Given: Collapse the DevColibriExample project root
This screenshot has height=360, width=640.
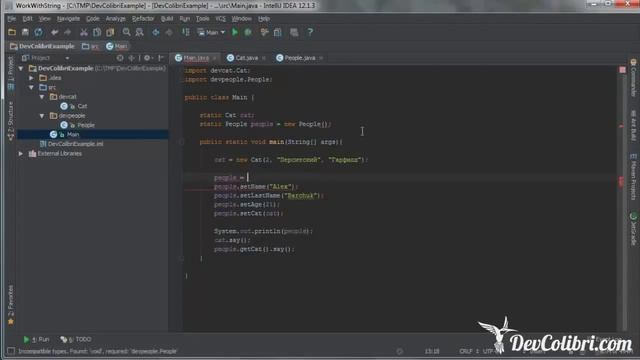Looking at the screenshot, I should 21,68.
